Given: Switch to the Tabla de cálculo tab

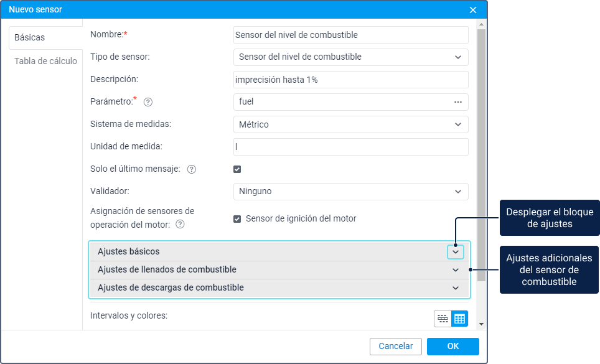Looking at the screenshot, I should point(45,61).
